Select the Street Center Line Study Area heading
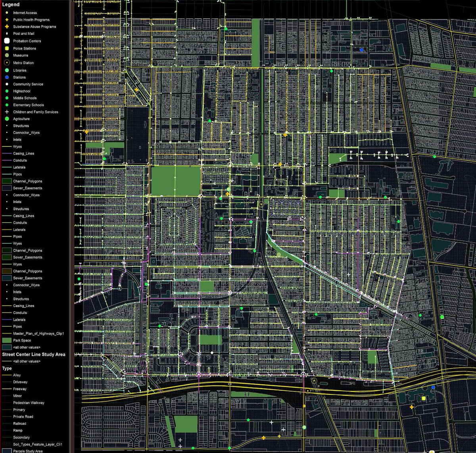The image size is (476, 453). (34, 354)
